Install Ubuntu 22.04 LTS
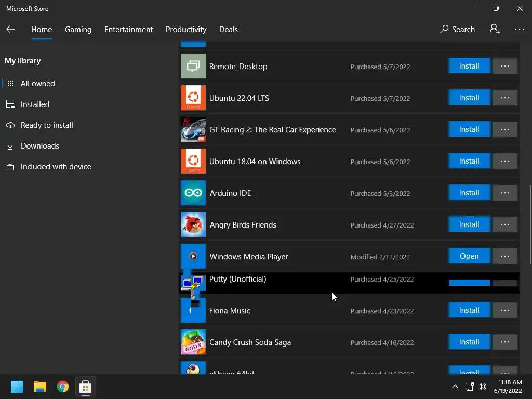Screen dimensions: 532x399 (469, 98)
